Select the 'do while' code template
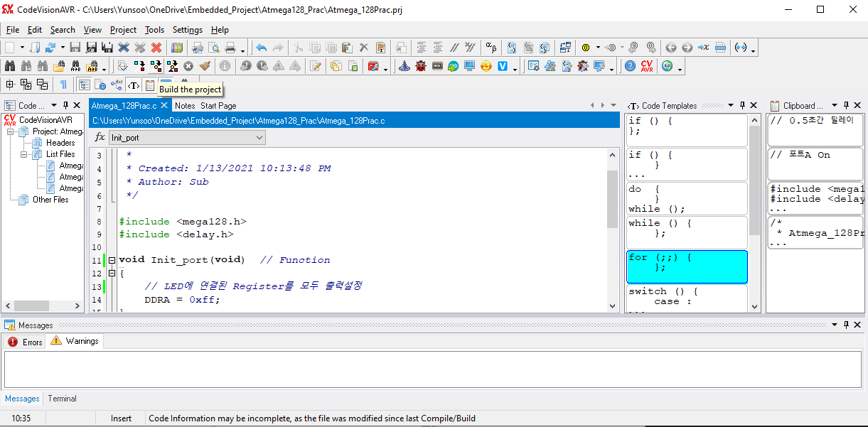Screen dimensions: 868x427 687,198
